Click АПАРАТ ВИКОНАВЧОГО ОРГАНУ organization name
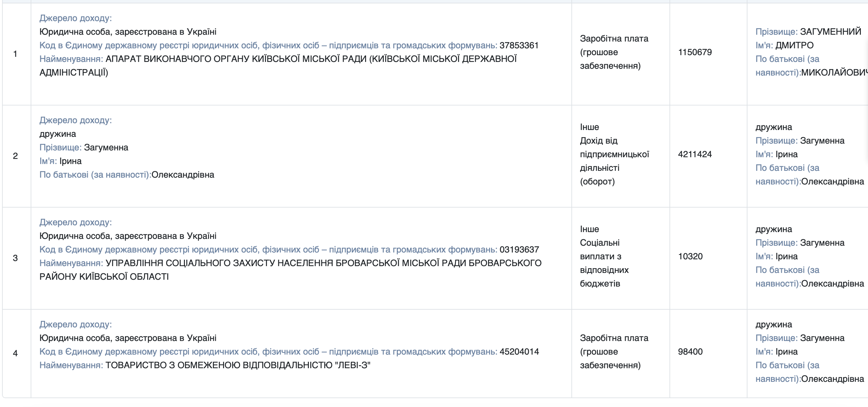This screenshot has width=868, height=407. (x=278, y=66)
